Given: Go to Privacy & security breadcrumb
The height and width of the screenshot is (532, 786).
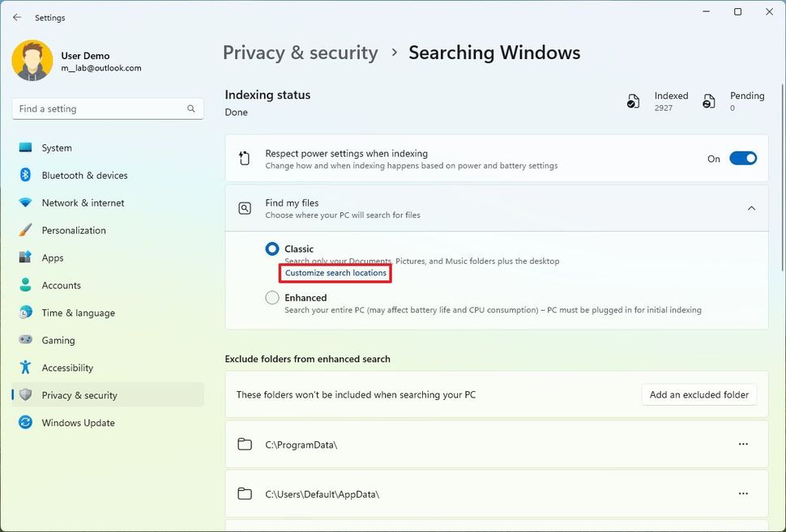Looking at the screenshot, I should pos(300,52).
